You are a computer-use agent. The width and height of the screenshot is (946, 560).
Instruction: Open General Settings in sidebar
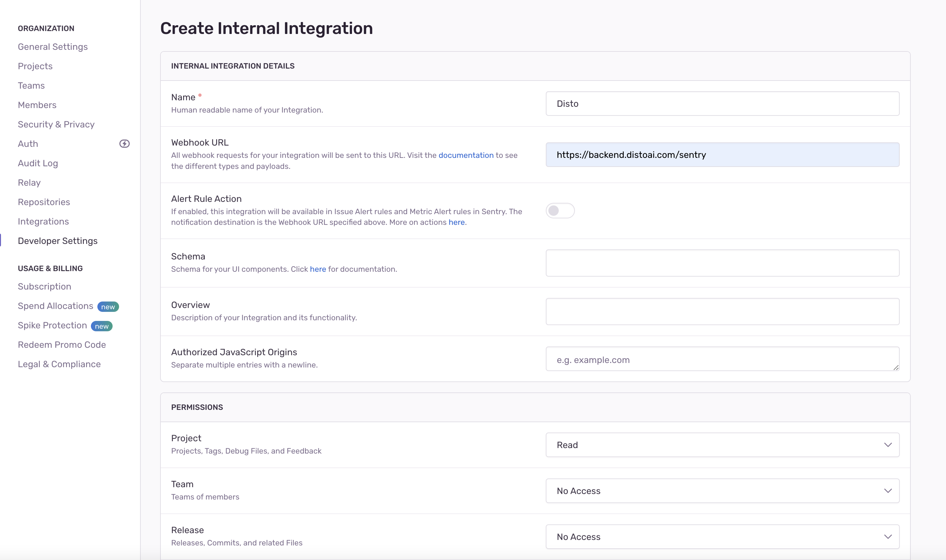click(x=52, y=47)
